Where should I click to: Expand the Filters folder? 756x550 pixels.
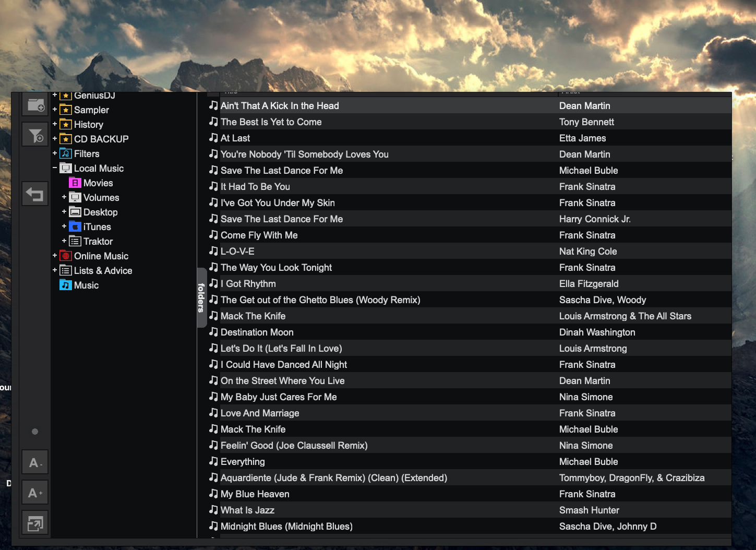point(55,153)
